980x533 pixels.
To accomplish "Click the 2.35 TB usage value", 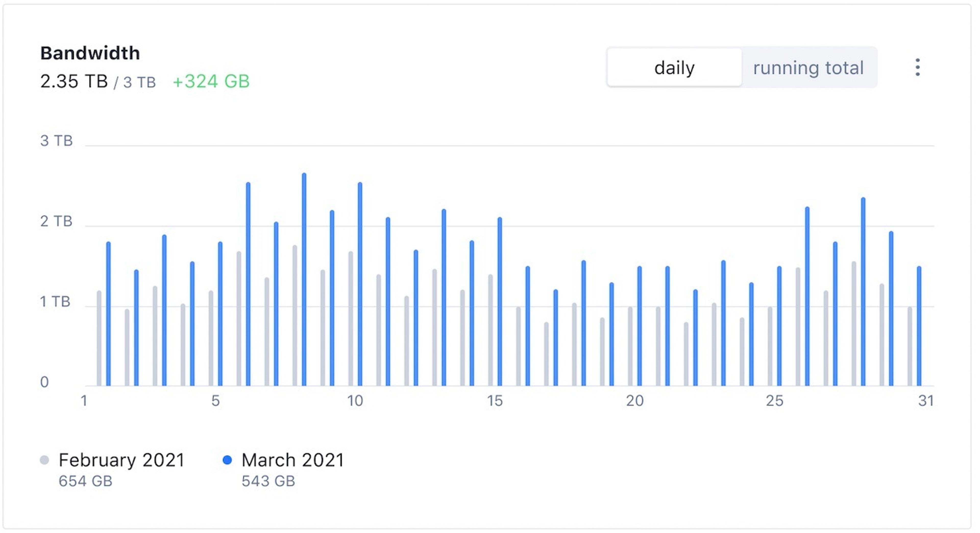I will [74, 81].
